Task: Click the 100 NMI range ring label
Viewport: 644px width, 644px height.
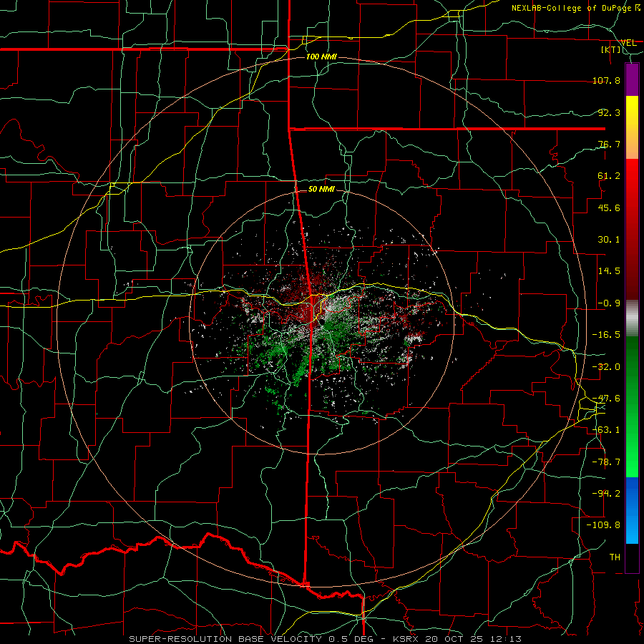Action: point(321,57)
